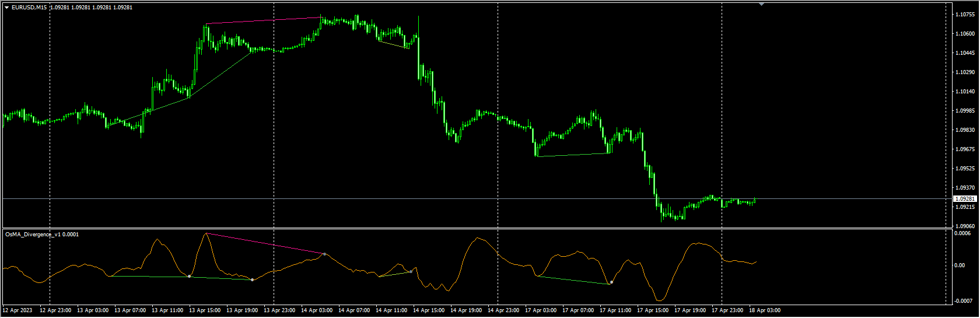Click the gray dot near 14 Apr 15:00
This screenshot has width=980, height=318.
[x=411, y=271]
